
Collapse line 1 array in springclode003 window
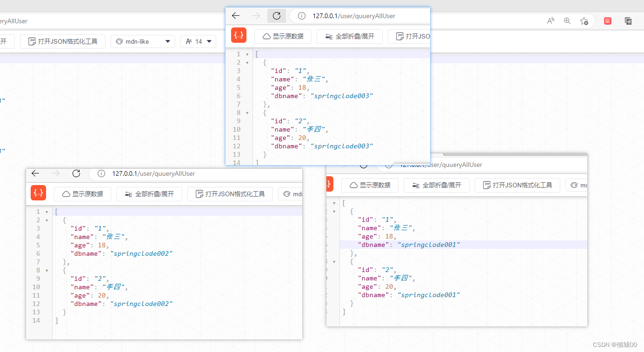tap(247, 54)
